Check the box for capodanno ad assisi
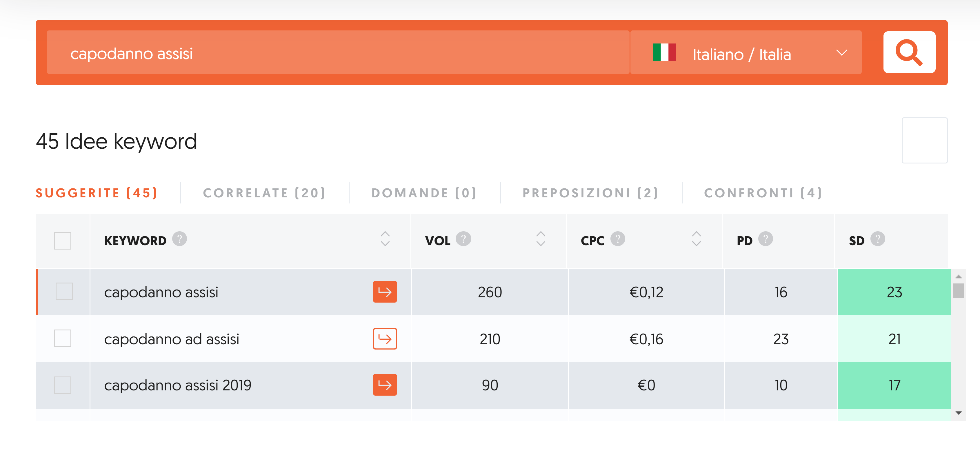Viewport: 980px width, 453px height. coord(63,339)
